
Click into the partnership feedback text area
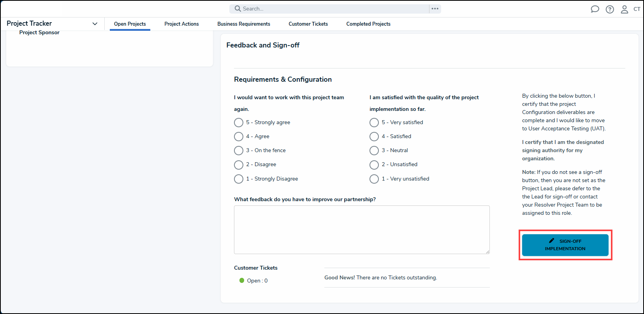pyautogui.click(x=362, y=230)
